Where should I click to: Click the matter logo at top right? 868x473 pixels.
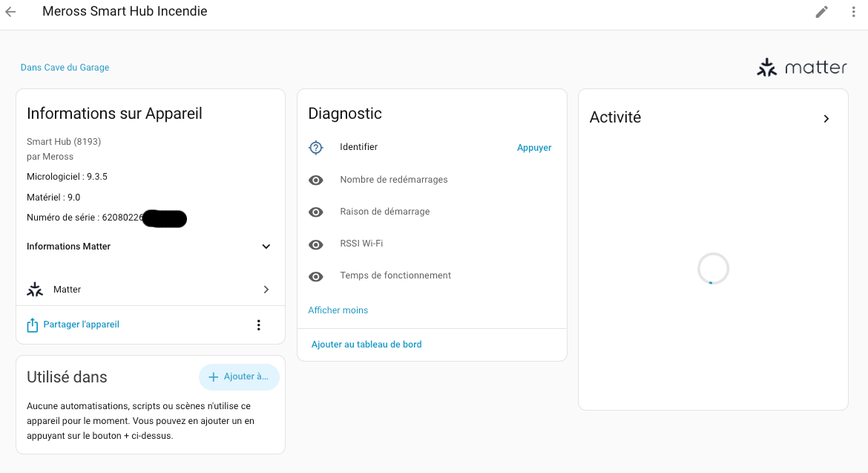click(801, 68)
